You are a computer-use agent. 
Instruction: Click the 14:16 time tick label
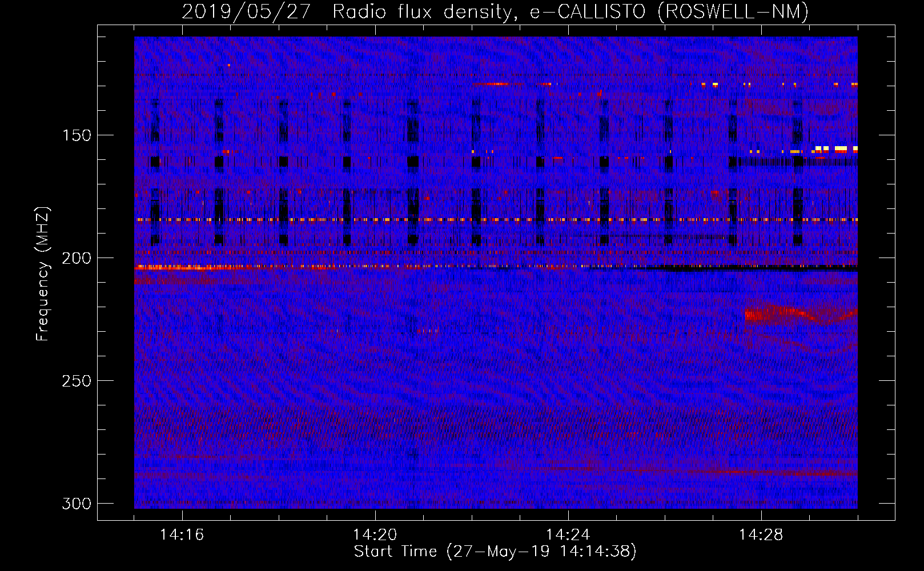[x=182, y=534]
